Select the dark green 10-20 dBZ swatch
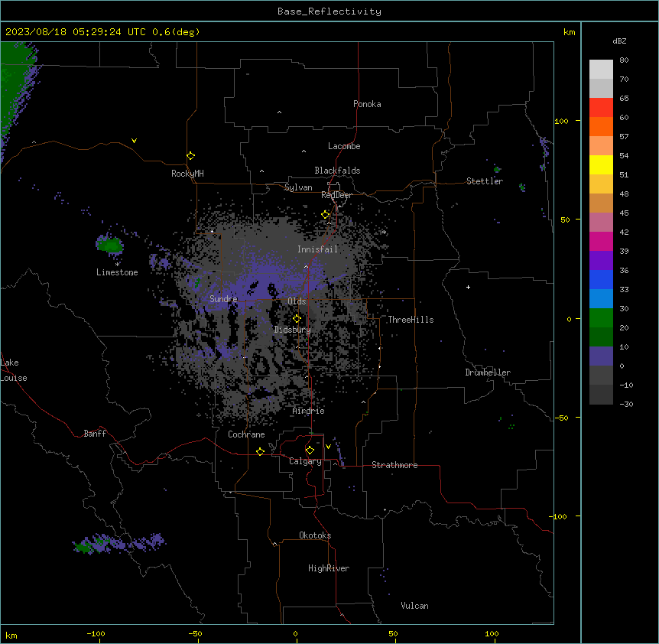Image resolution: width=659 pixels, height=644 pixels. pyautogui.click(x=601, y=337)
